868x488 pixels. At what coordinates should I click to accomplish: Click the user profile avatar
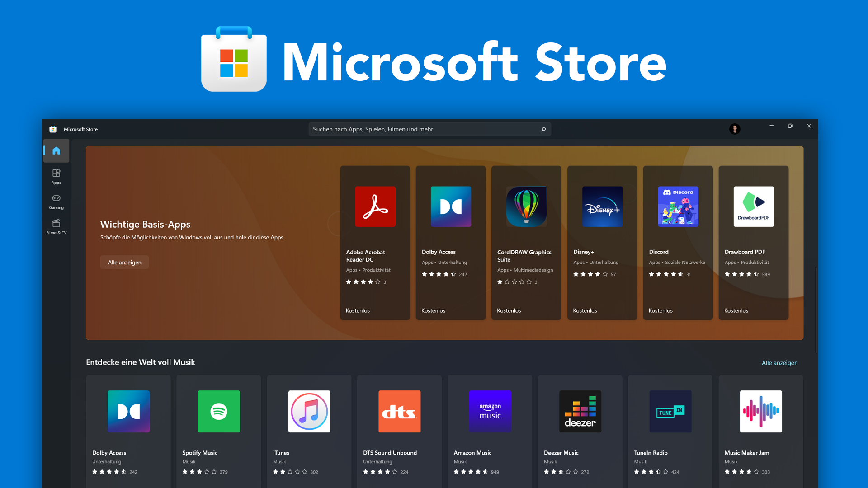[x=735, y=129]
